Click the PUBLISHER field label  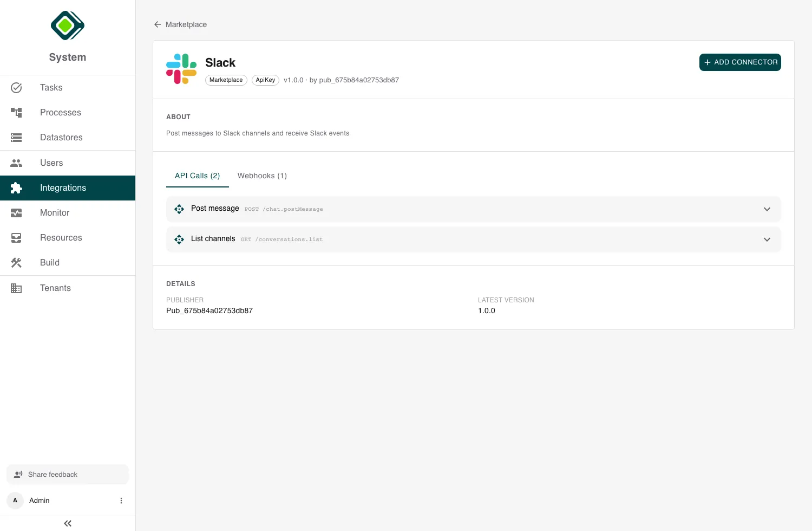click(185, 300)
